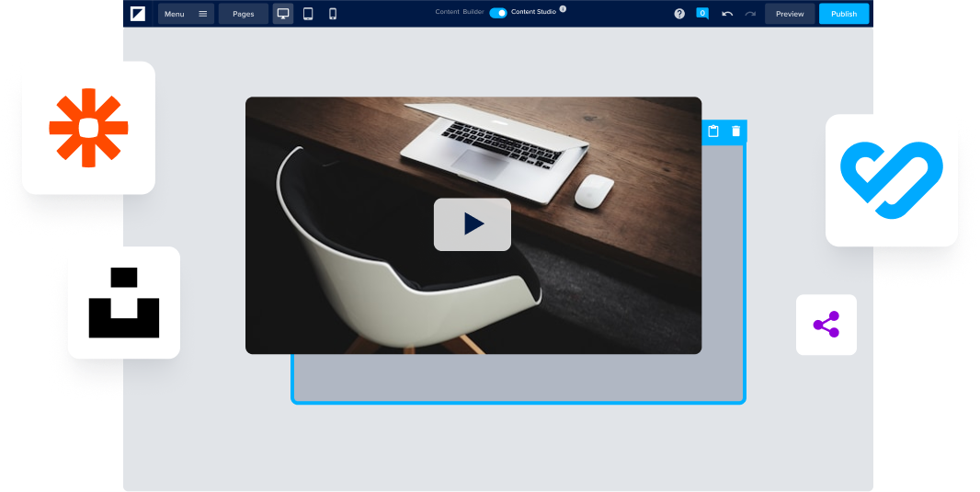This screenshot has height=492, width=980.
Task: Publish the site
Action: coord(844,14)
